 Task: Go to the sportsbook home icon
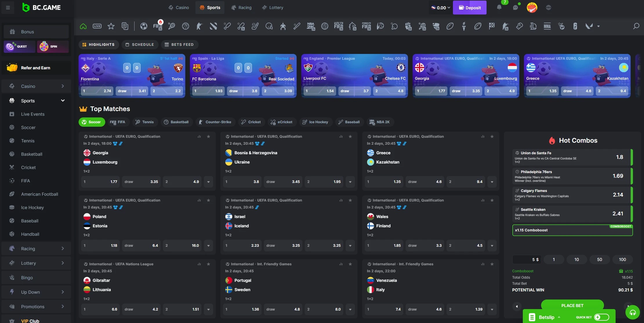click(x=83, y=26)
